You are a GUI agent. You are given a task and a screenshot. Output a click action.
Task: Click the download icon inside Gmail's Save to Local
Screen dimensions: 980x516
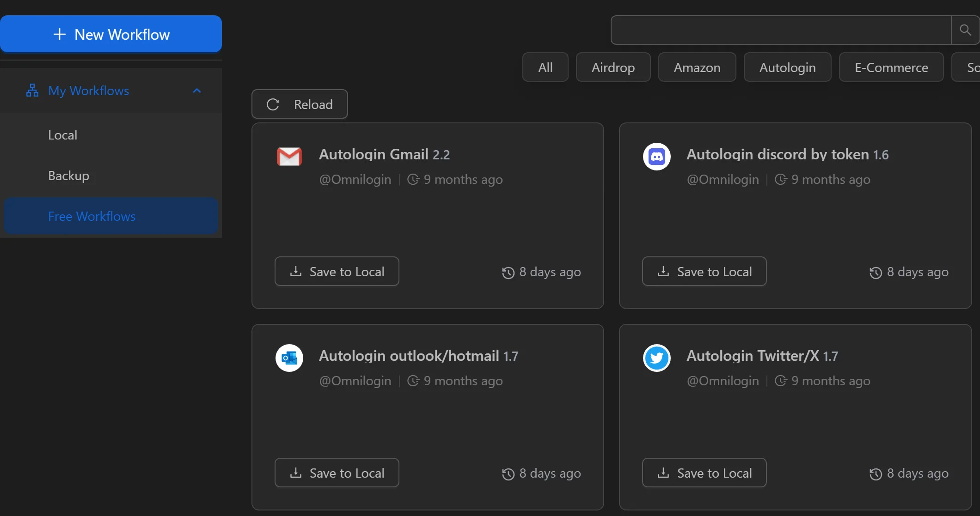(295, 271)
